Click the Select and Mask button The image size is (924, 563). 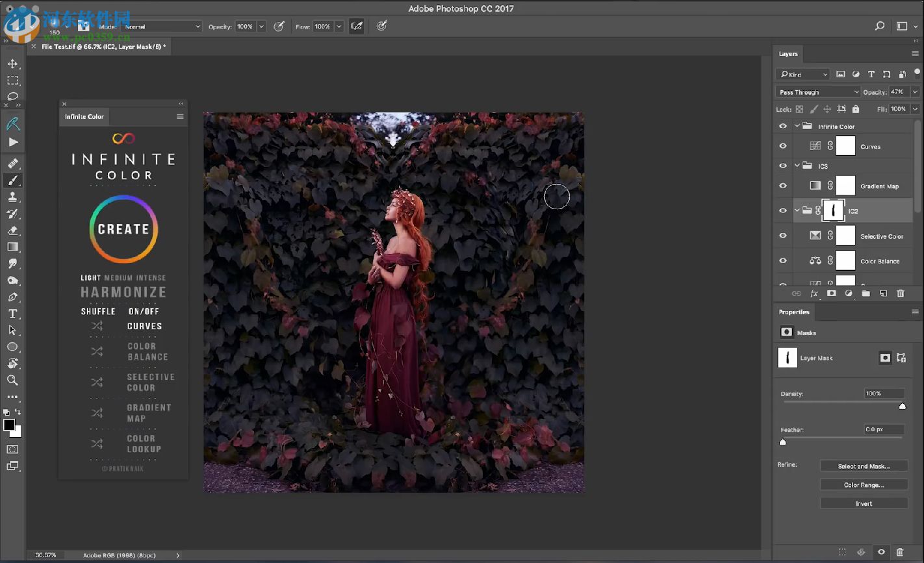864,466
